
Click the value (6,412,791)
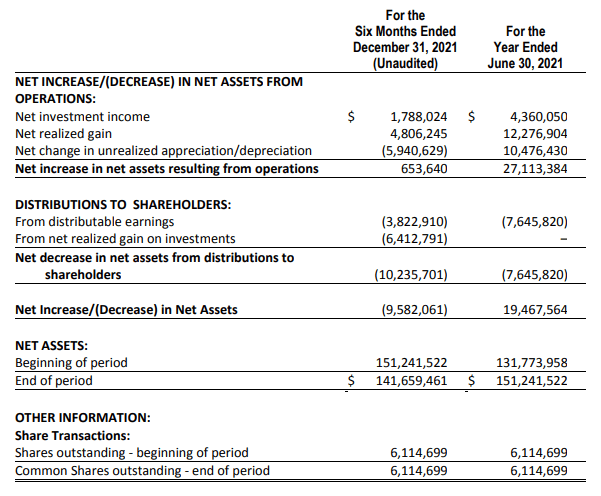(414, 239)
